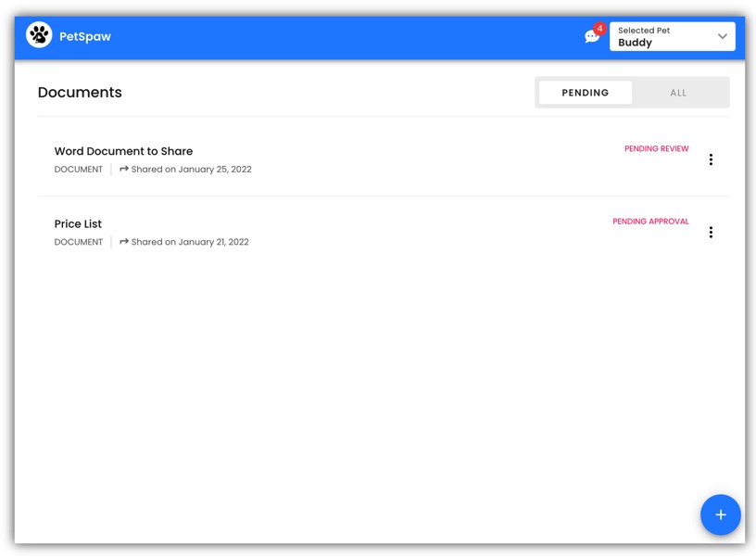Open the Price List document title
This screenshot has height=558, width=756.
point(78,223)
